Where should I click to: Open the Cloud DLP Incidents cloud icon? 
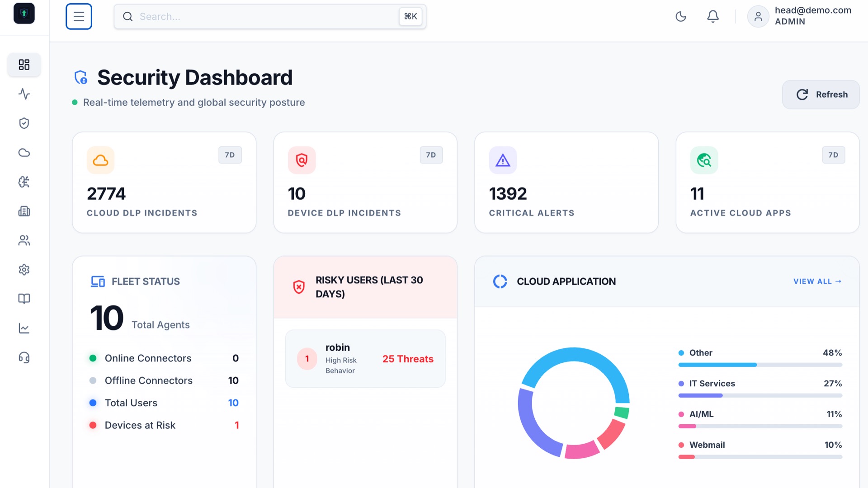pos(100,160)
